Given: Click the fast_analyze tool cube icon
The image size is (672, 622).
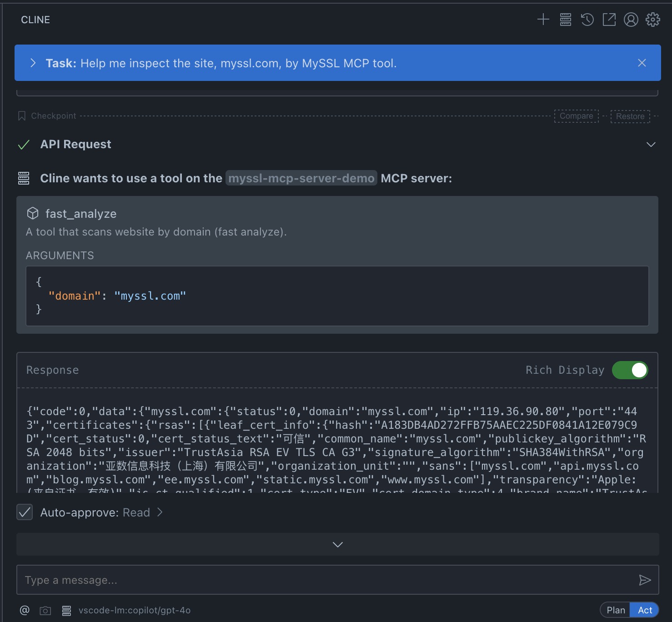Looking at the screenshot, I should point(33,213).
